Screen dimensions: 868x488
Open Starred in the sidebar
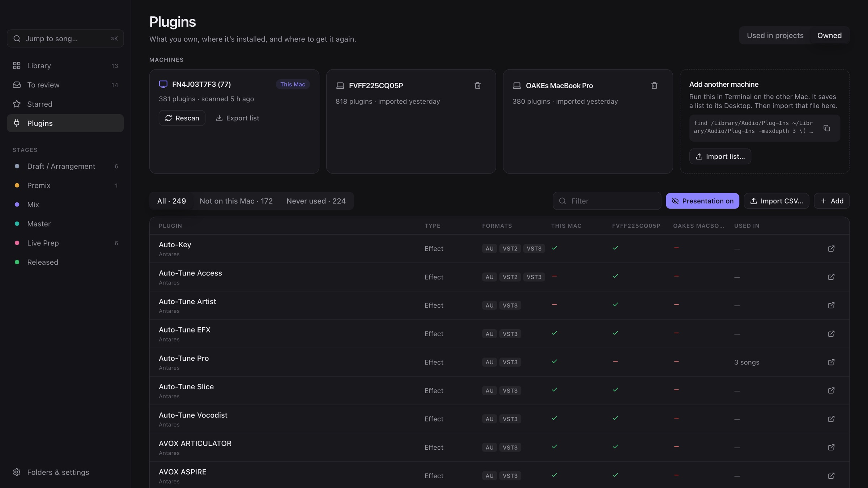[65, 104]
